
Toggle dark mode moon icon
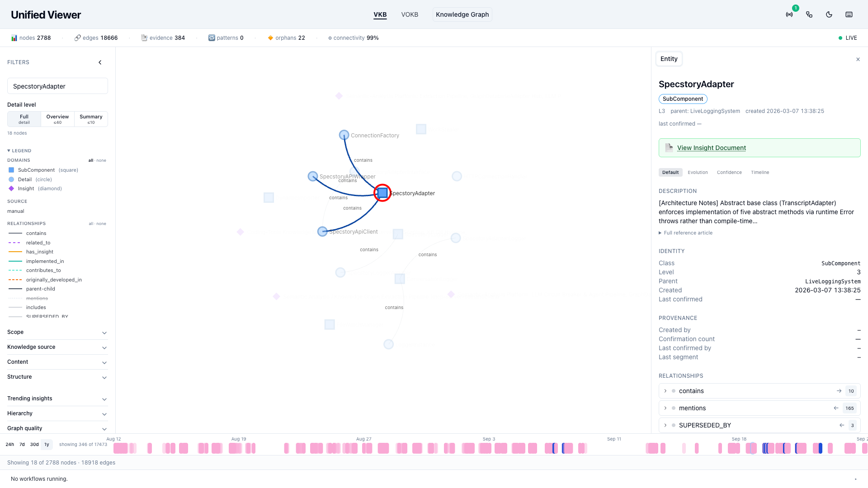pos(829,14)
